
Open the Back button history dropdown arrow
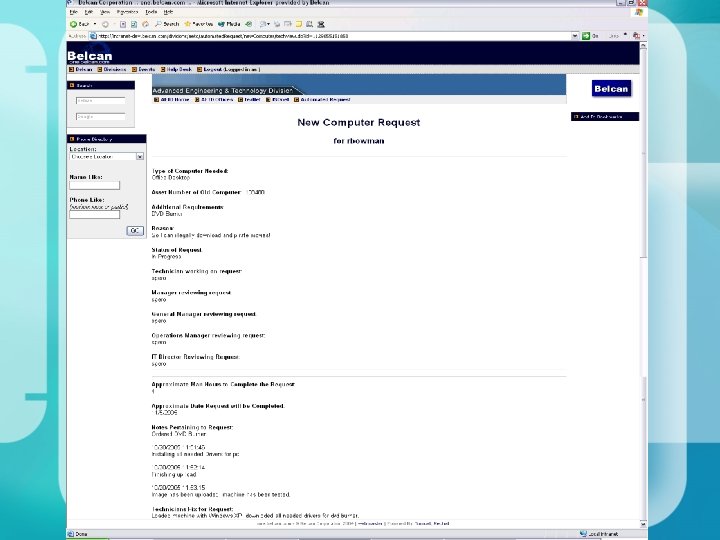tap(95, 24)
